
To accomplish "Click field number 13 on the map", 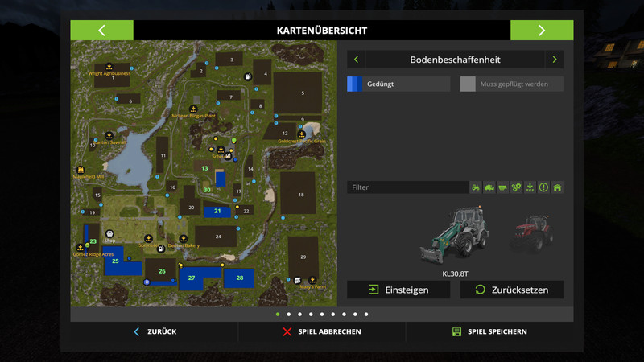I will [204, 168].
